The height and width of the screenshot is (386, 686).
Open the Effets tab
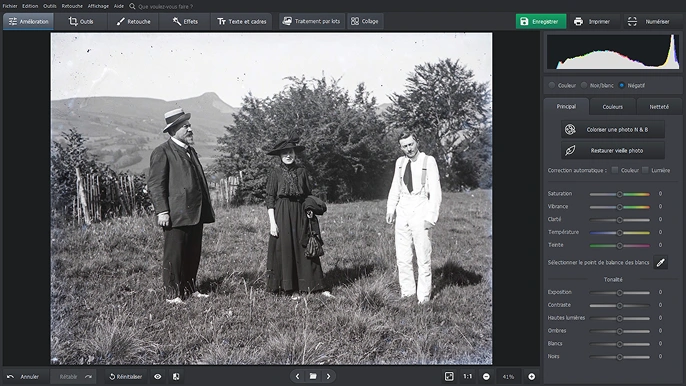tap(185, 21)
